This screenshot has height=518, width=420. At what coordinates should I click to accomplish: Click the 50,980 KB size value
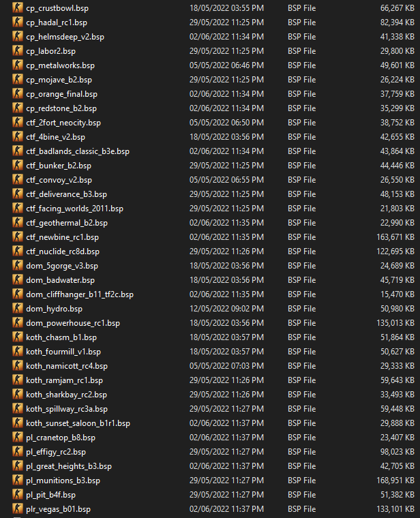(397, 309)
